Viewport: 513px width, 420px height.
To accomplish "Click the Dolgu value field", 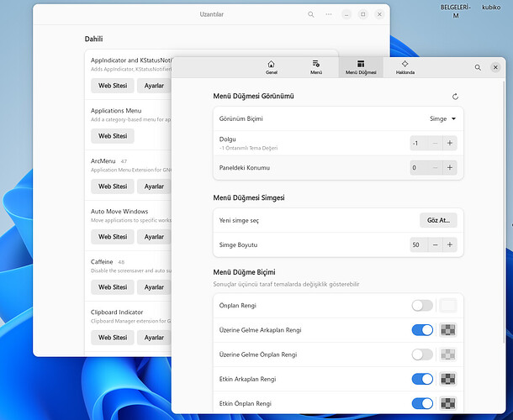I will 419,143.
